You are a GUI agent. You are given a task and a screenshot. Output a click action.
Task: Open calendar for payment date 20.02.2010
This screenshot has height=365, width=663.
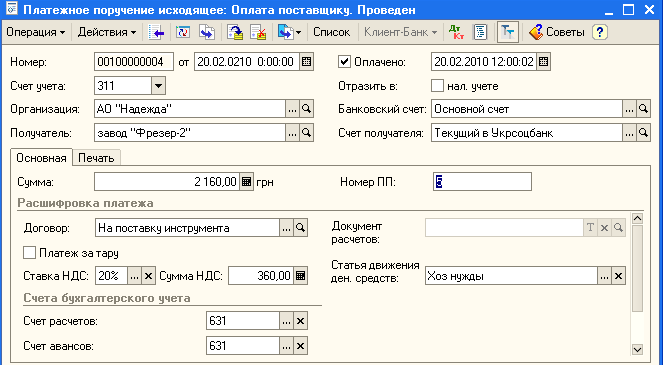pos(543,62)
